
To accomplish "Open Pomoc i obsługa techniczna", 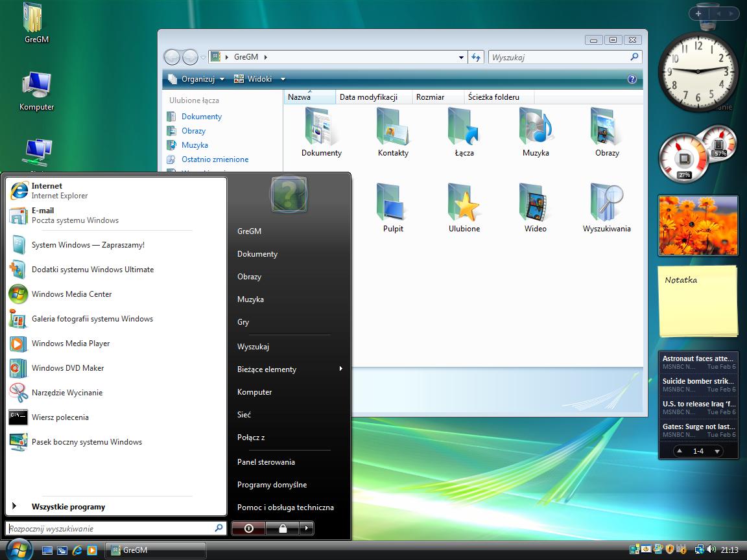I will pyautogui.click(x=289, y=507).
